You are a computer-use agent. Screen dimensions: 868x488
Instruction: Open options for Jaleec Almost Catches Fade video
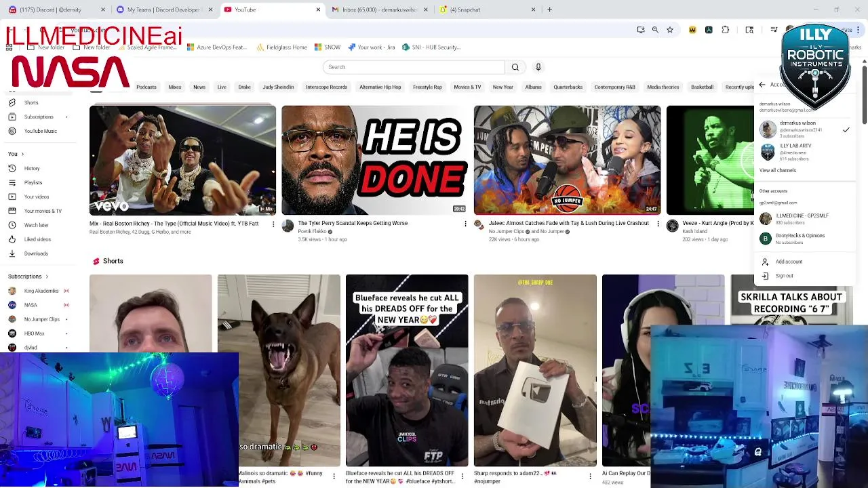pyautogui.click(x=658, y=224)
